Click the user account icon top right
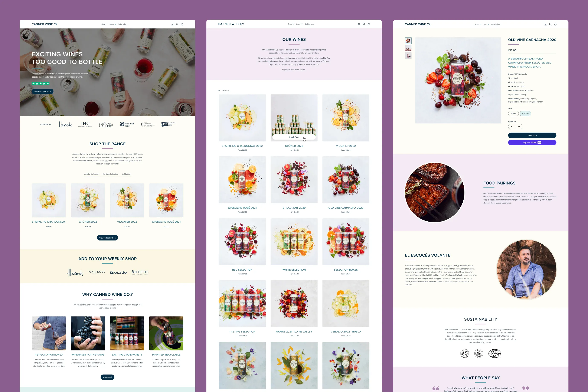The height and width of the screenshot is (392, 588). (545, 24)
